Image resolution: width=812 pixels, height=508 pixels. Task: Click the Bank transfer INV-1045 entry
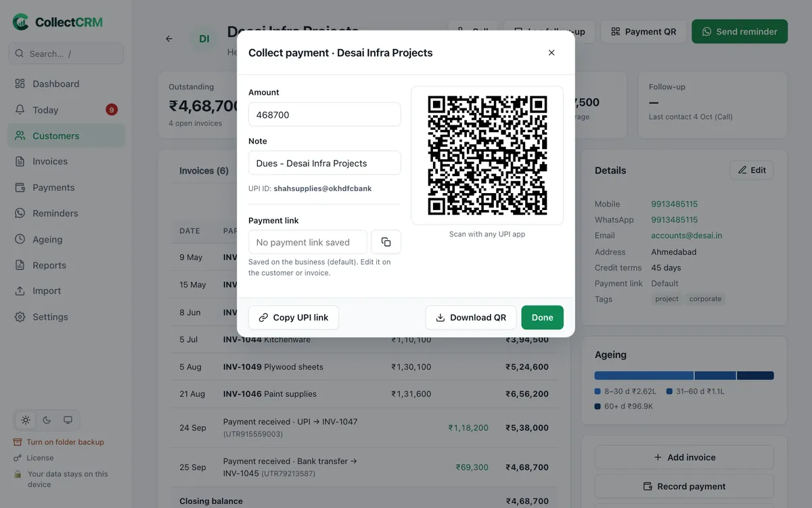(x=364, y=467)
